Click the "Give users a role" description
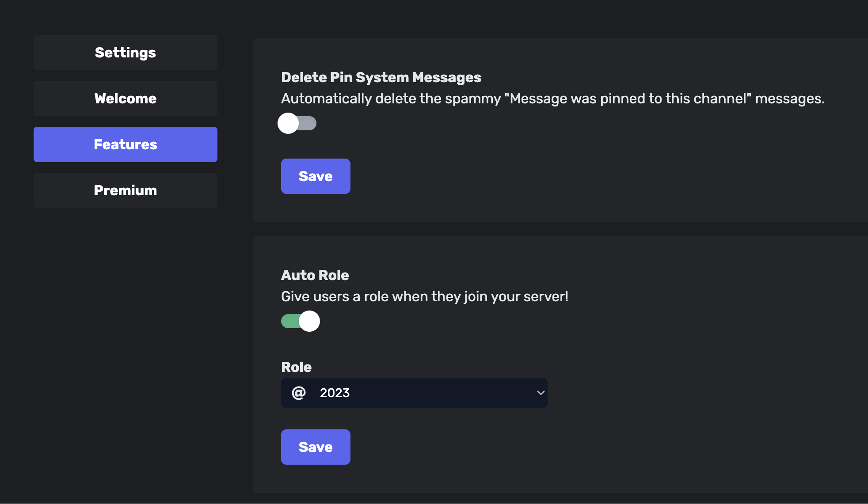 (424, 296)
